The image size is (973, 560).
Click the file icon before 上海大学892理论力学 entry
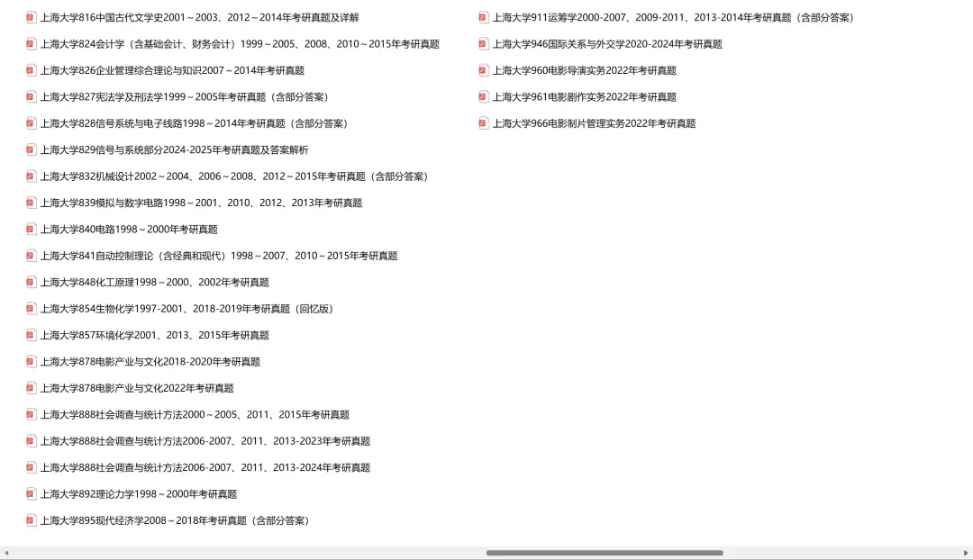(x=31, y=493)
